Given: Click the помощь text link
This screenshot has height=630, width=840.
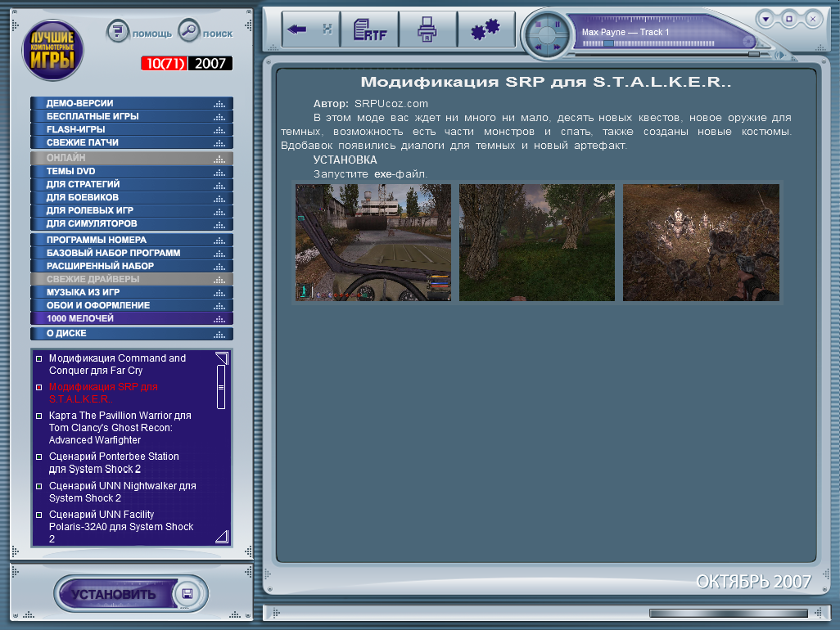Looking at the screenshot, I should tap(152, 34).
